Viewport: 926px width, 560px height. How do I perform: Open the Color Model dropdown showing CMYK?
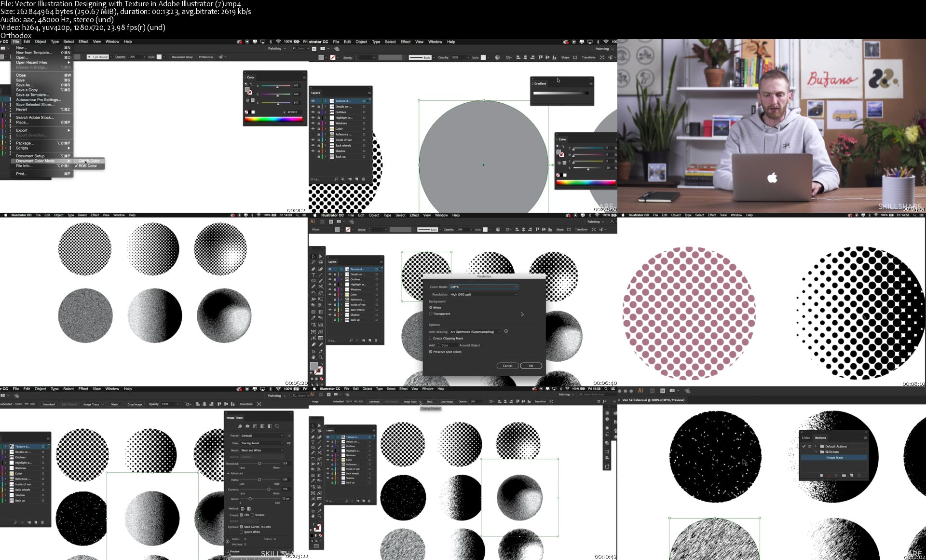pos(483,287)
